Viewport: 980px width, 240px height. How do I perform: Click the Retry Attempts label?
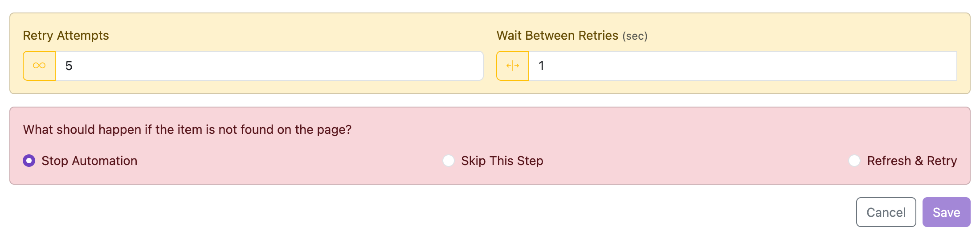pos(66,36)
